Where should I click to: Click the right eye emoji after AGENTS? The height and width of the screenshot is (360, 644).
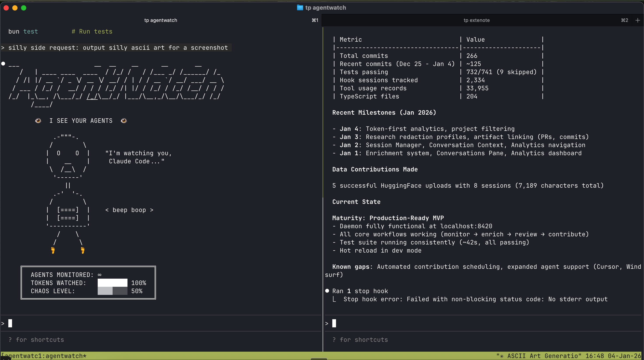click(124, 121)
